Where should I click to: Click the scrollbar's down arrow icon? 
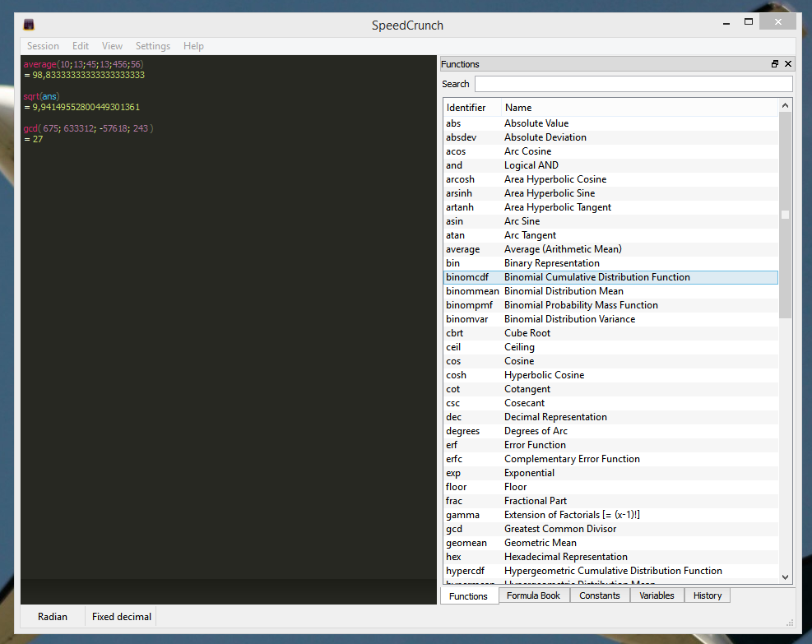click(x=785, y=579)
